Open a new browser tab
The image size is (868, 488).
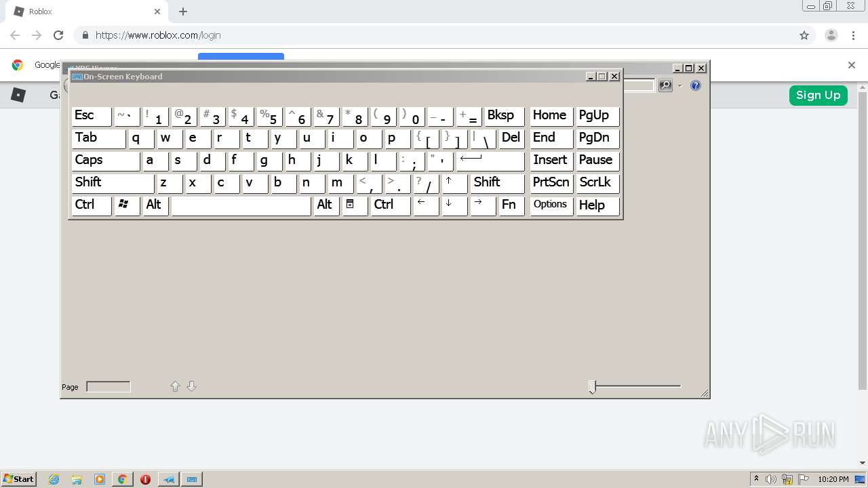click(183, 12)
